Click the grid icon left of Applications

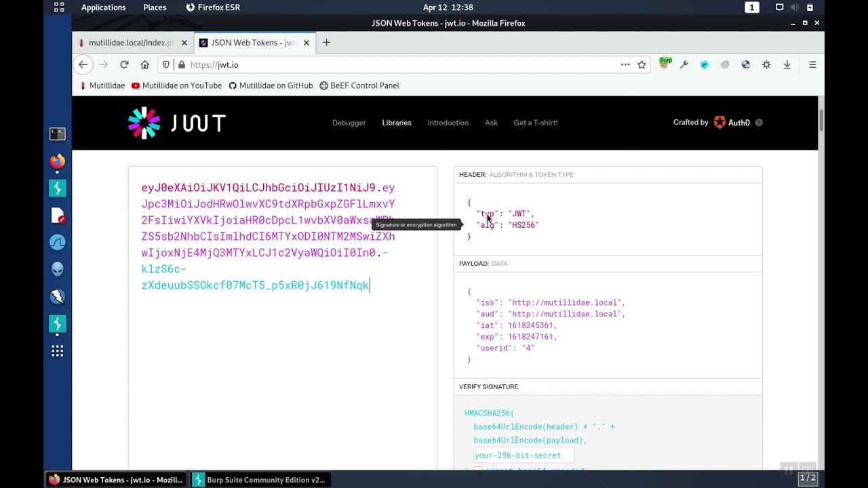(x=59, y=7)
